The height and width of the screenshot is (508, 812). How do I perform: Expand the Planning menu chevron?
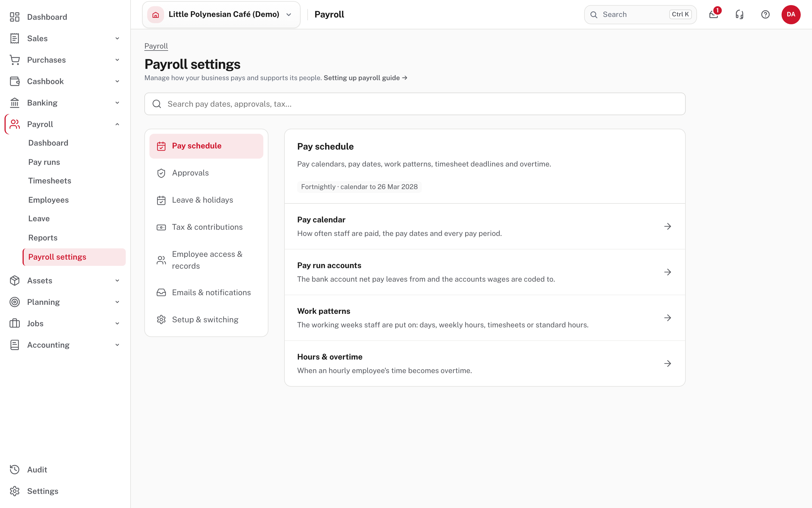[117, 302]
